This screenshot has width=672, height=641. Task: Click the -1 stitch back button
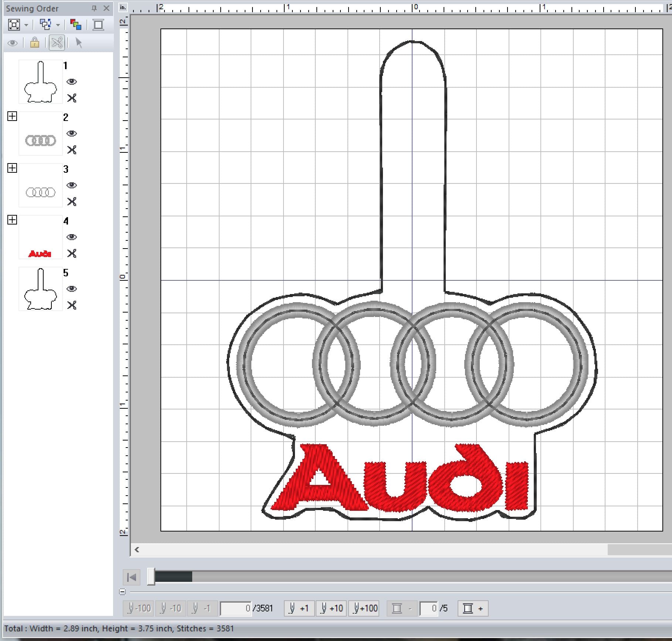click(203, 608)
